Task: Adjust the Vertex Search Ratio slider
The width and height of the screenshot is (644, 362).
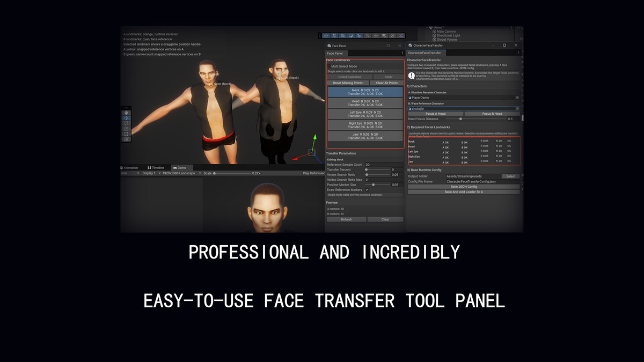Action: [x=377, y=175]
